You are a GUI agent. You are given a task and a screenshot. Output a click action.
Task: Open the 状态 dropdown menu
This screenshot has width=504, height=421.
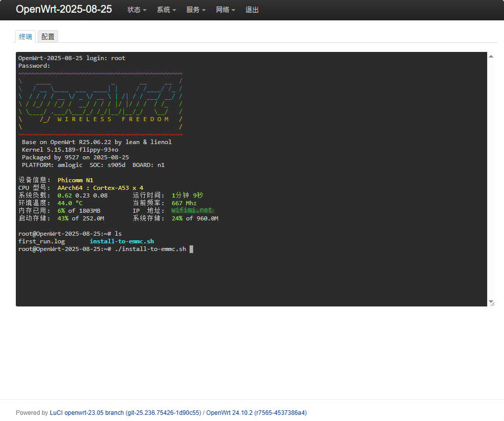[137, 10]
